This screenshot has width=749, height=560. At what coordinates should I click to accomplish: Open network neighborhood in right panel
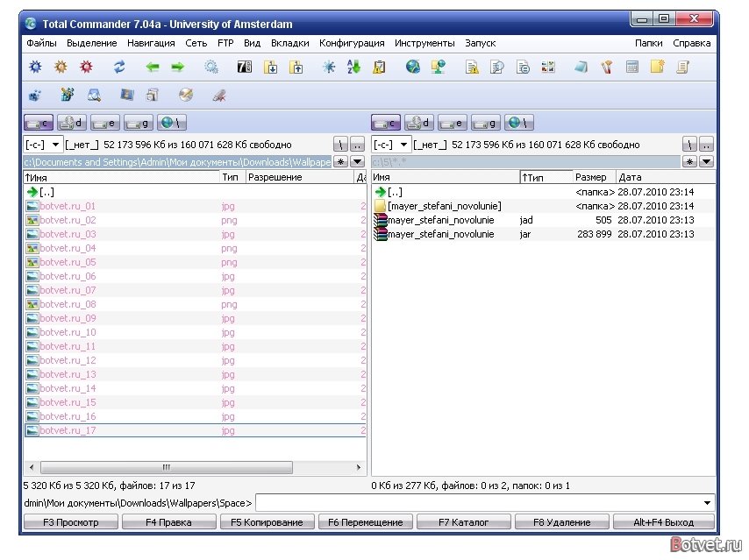[518, 124]
